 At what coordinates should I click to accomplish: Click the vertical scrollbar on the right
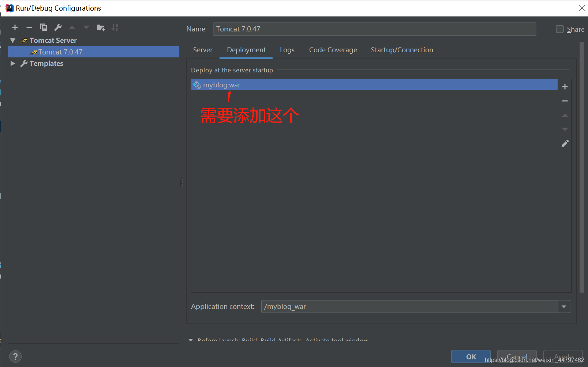pos(582,167)
